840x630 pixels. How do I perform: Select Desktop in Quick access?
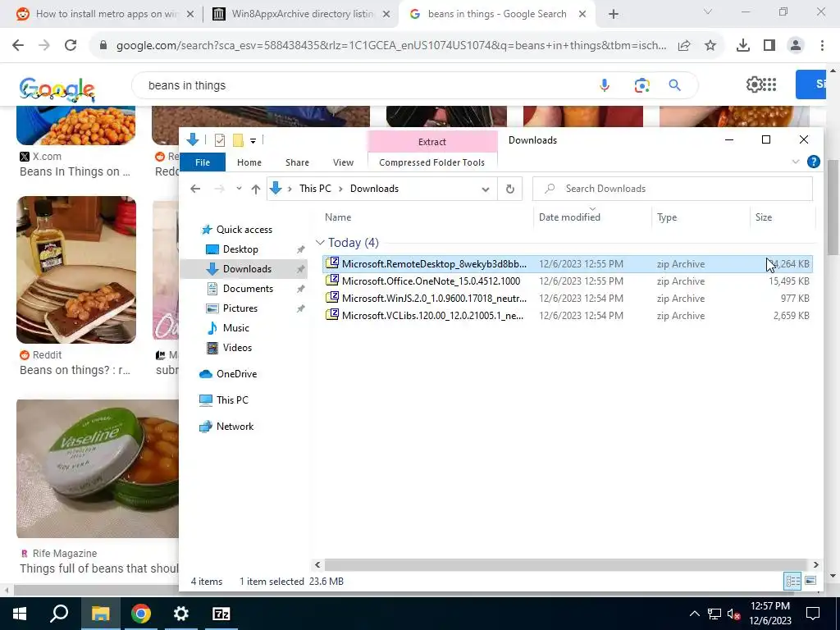(240, 249)
